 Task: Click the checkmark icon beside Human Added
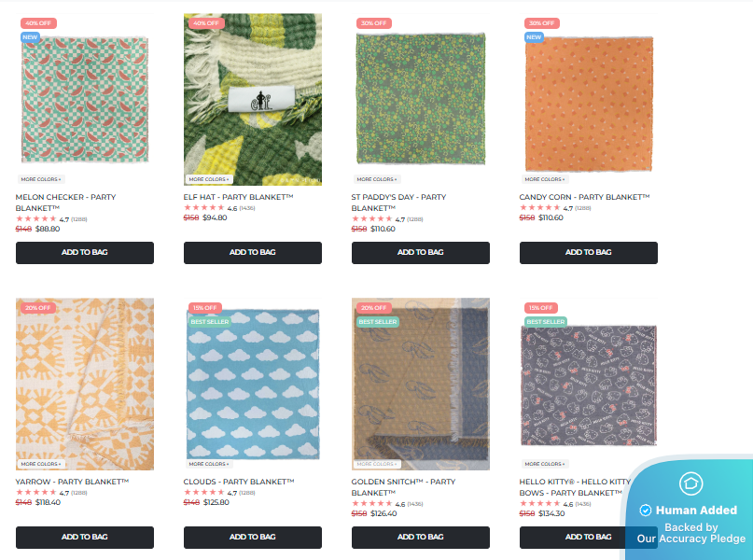645,511
